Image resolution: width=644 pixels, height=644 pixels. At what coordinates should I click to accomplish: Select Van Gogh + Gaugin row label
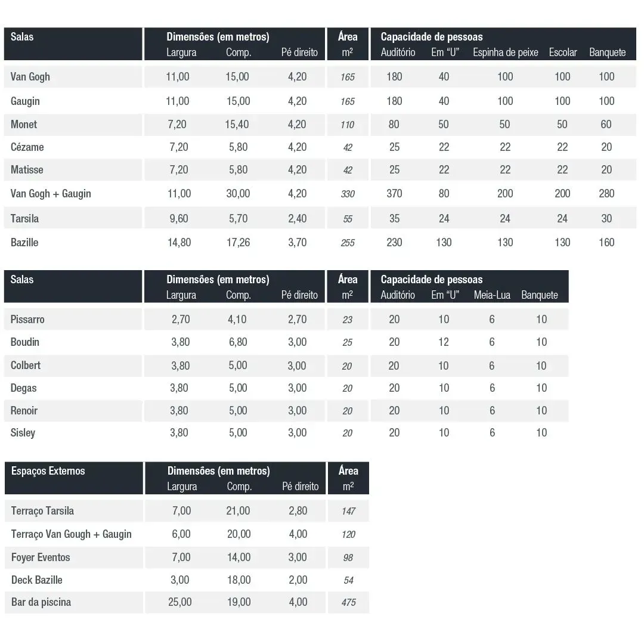tap(51, 193)
